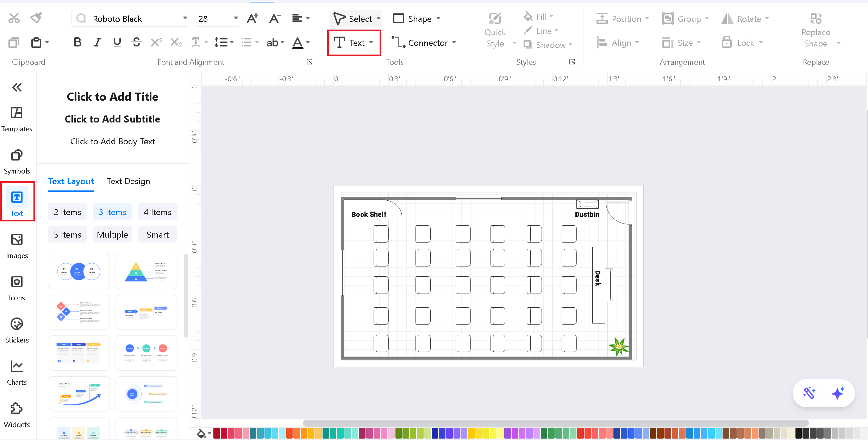
Task: Toggle strikethrough formatting
Action: pos(137,43)
